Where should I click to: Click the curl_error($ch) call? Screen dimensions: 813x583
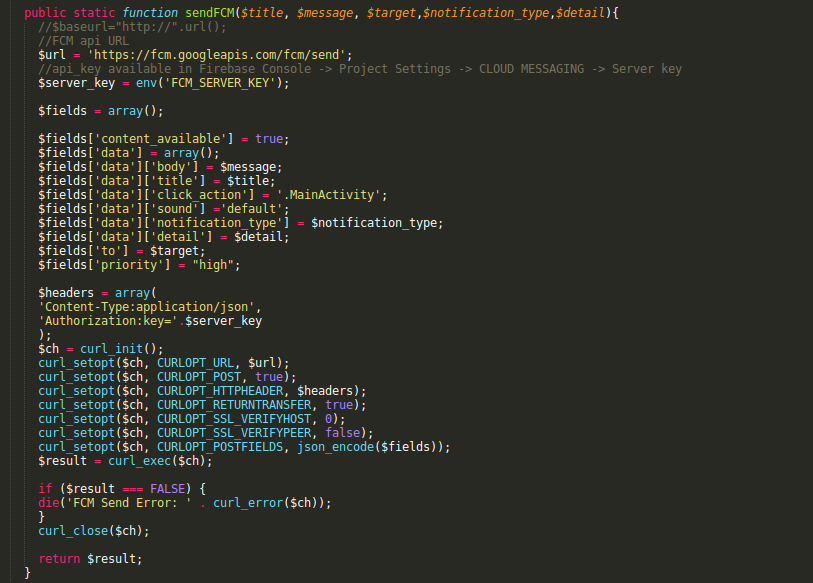[x=265, y=503]
